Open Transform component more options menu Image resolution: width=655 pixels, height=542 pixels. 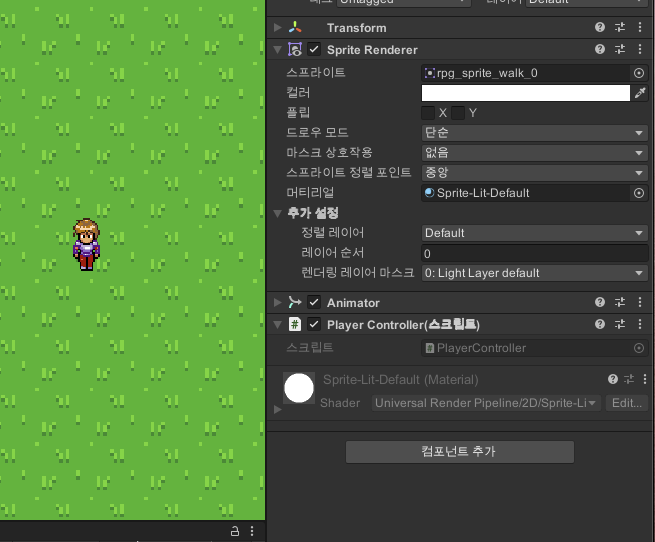coord(640,27)
